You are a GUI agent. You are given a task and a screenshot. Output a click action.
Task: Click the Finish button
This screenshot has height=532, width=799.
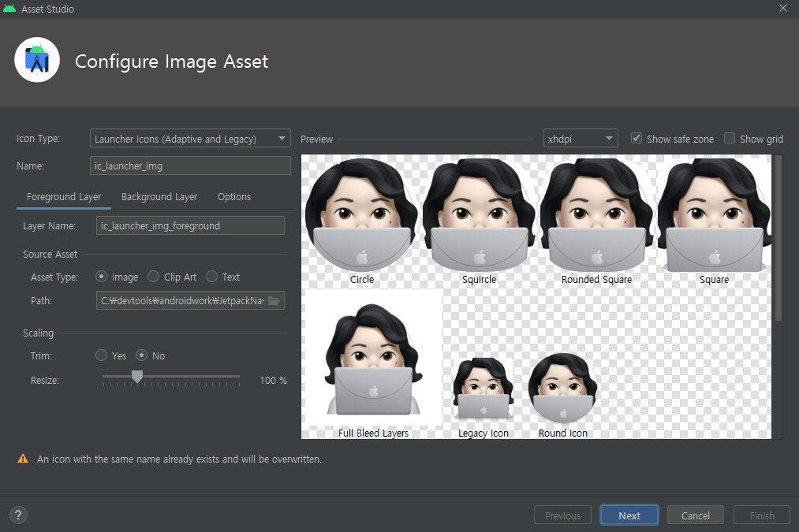click(x=762, y=515)
